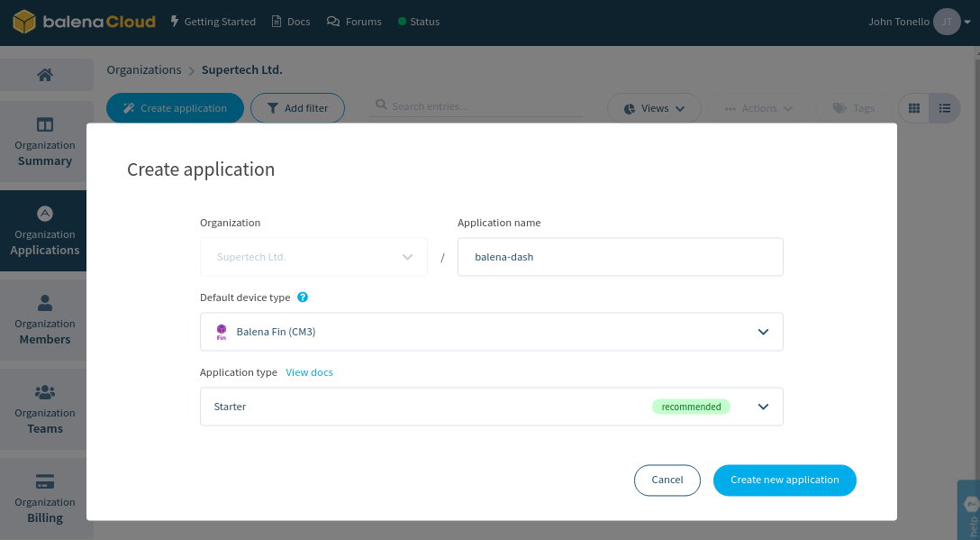Open Organization Teams from the sidebar

(45, 410)
